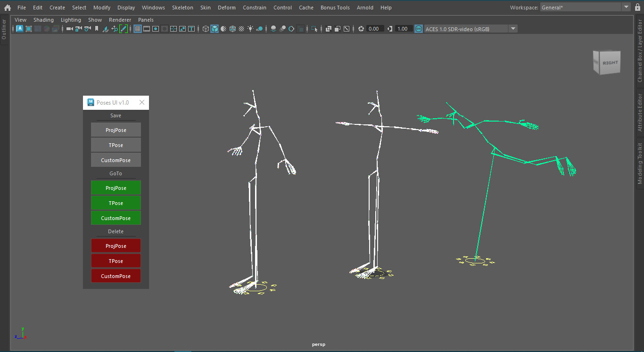Image resolution: width=644 pixels, height=352 pixels.
Task: Toggle color management ON button
Action: 419,28
